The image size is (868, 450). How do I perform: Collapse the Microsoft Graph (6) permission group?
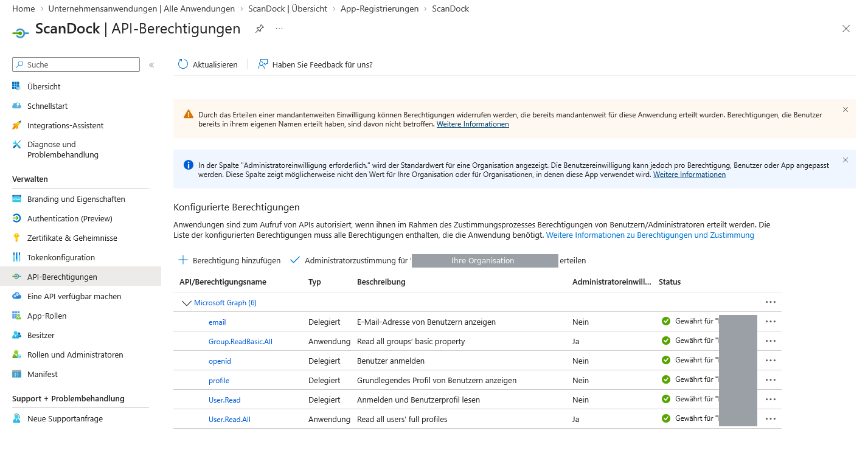[186, 303]
